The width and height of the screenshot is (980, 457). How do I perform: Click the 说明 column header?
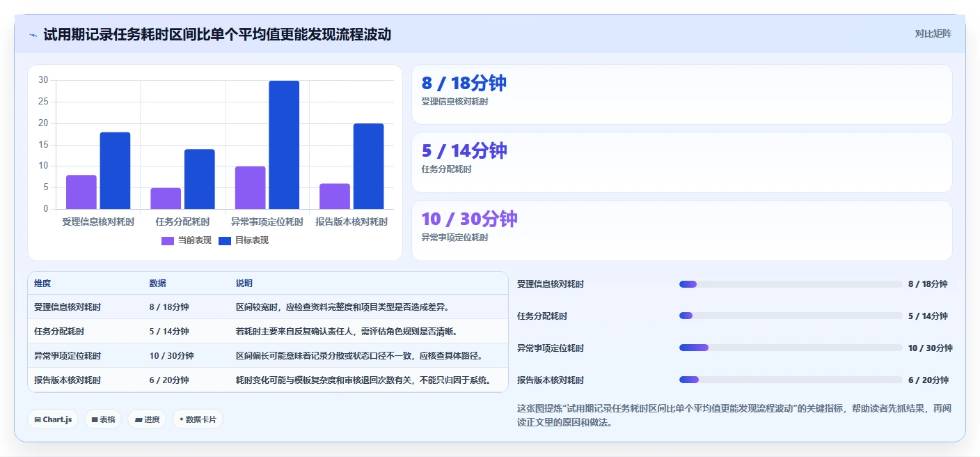244,284
